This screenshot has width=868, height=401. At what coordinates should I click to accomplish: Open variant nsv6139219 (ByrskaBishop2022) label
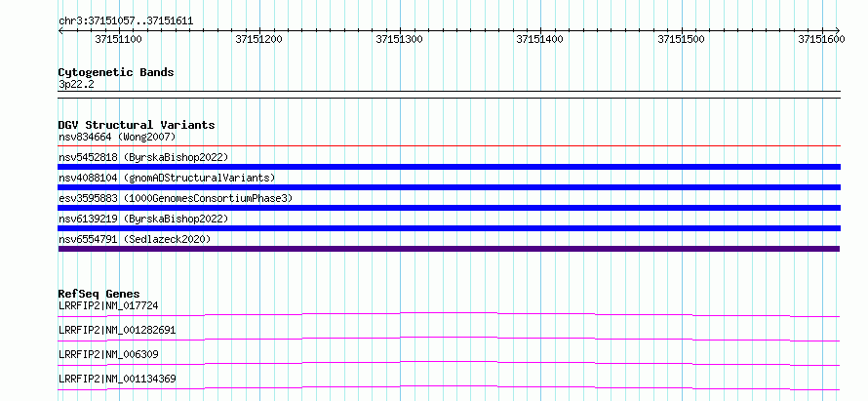point(143,219)
